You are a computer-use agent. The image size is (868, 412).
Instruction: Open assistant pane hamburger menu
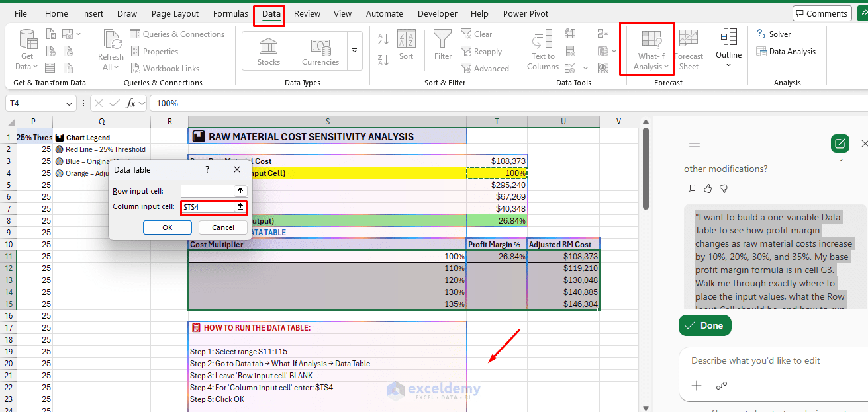tap(695, 144)
